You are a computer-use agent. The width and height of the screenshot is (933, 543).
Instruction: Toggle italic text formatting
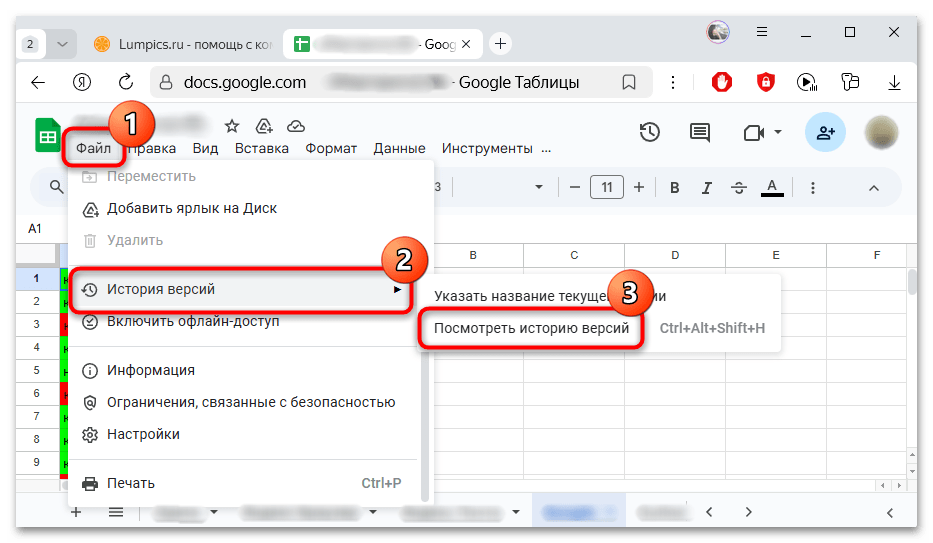click(x=706, y=187)
